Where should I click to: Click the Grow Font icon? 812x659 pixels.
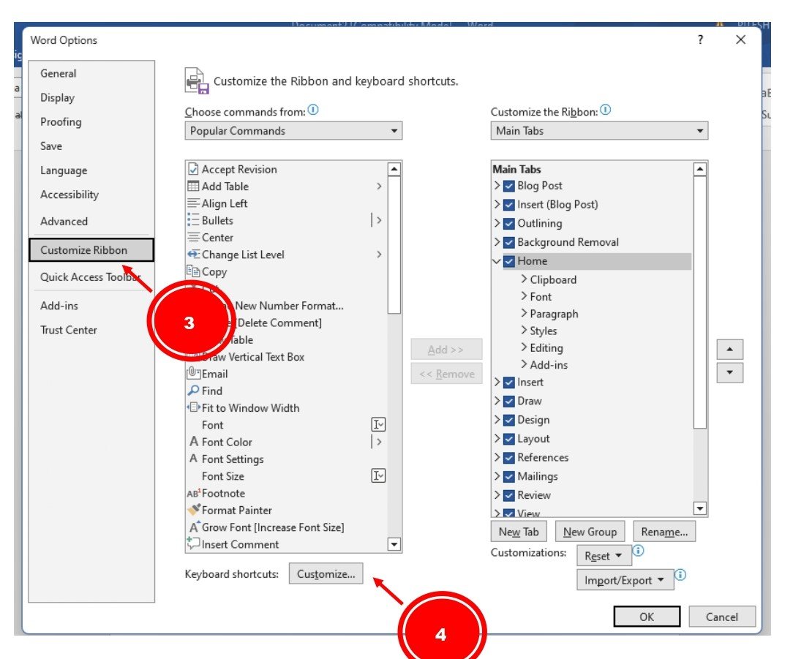194,527
